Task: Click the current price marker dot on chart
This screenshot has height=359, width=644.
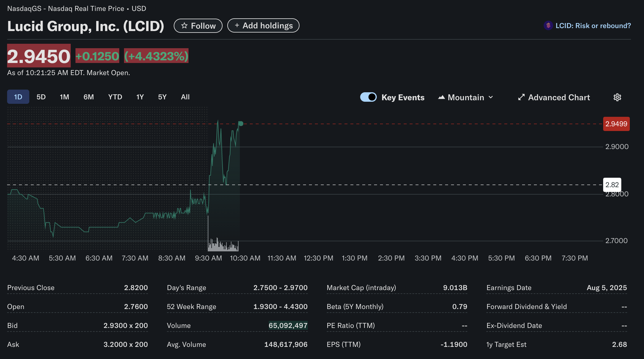Action: click(241, 124)
